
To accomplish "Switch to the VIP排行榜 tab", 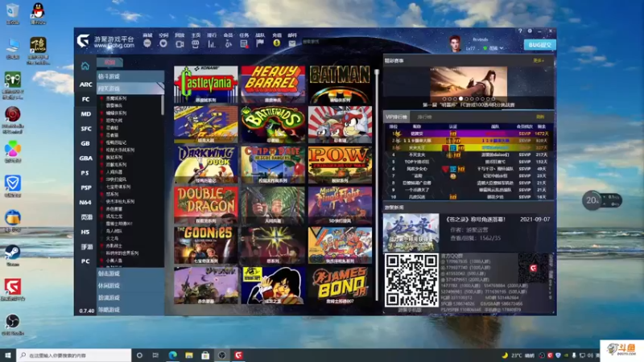I will 396,117.
